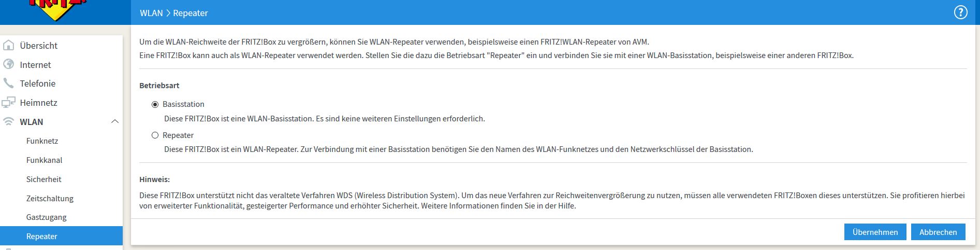Click the WDS note paragraph text
980x250 pixels.
tap(552, 200)
